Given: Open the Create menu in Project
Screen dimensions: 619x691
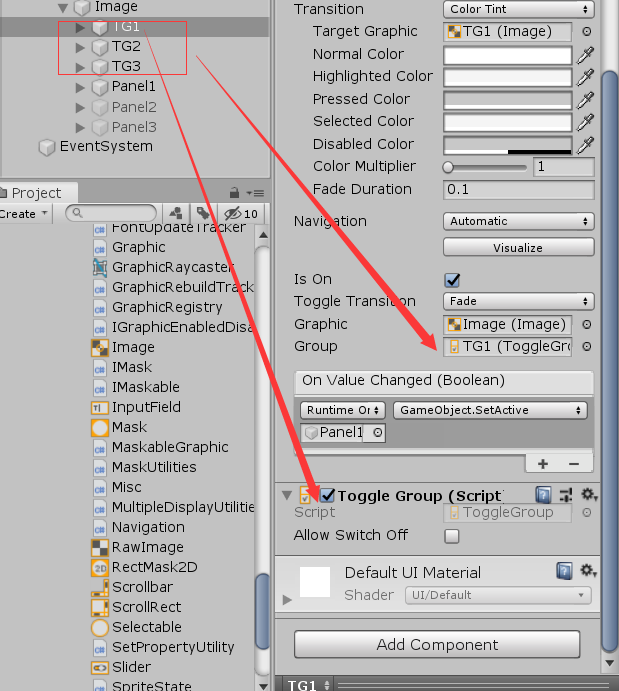Looking at the screenshot, I should tap(23, 214).
